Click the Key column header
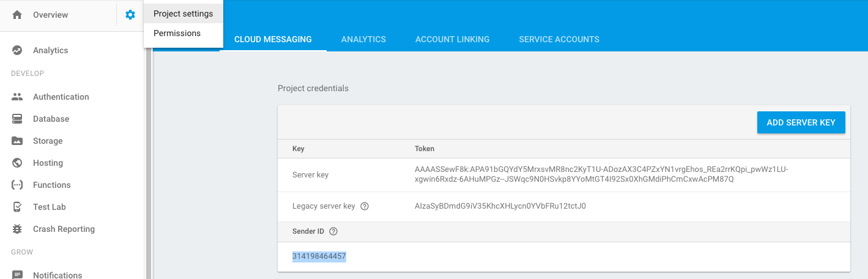Screen dimensions: 868x279 click(x=299, y=149)
